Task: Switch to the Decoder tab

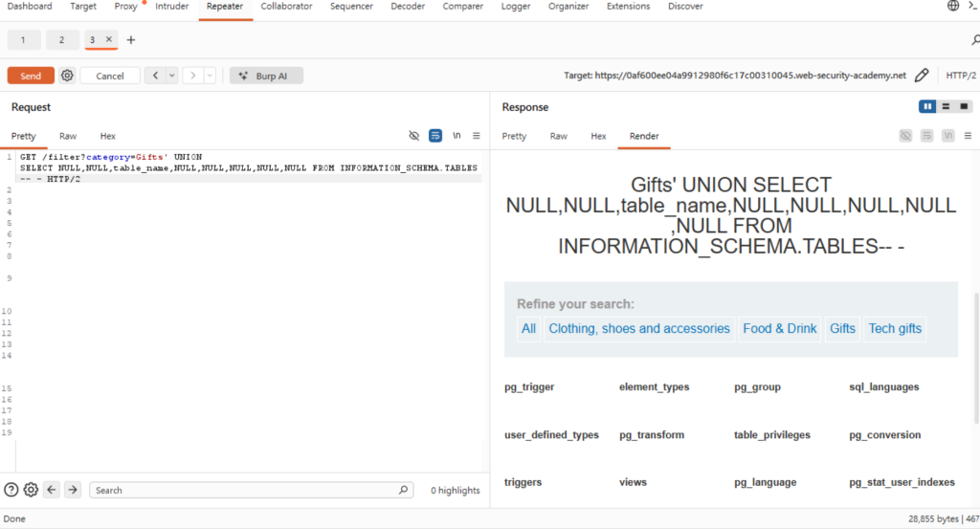Action: click(408, 7)
